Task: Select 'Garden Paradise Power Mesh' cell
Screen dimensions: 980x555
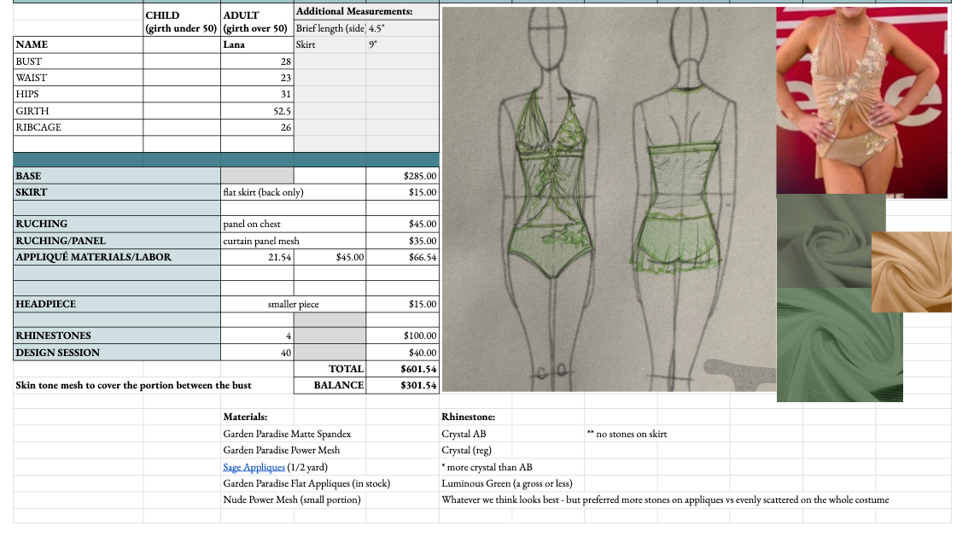Action: pyautogui.click(x=281, y=450)
